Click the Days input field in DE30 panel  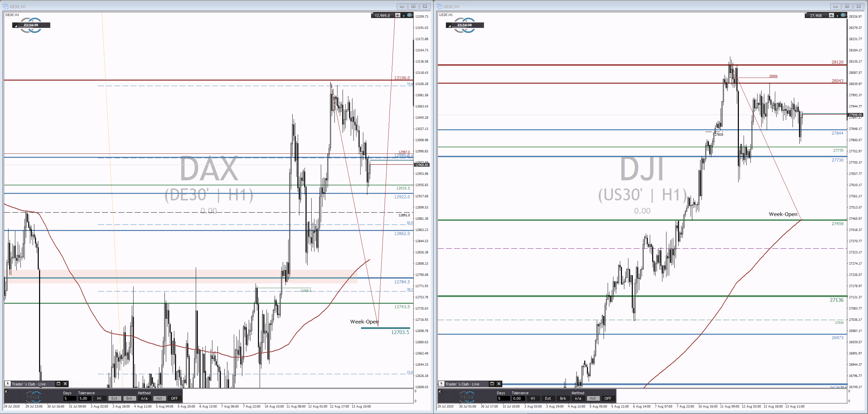point(70,399)
